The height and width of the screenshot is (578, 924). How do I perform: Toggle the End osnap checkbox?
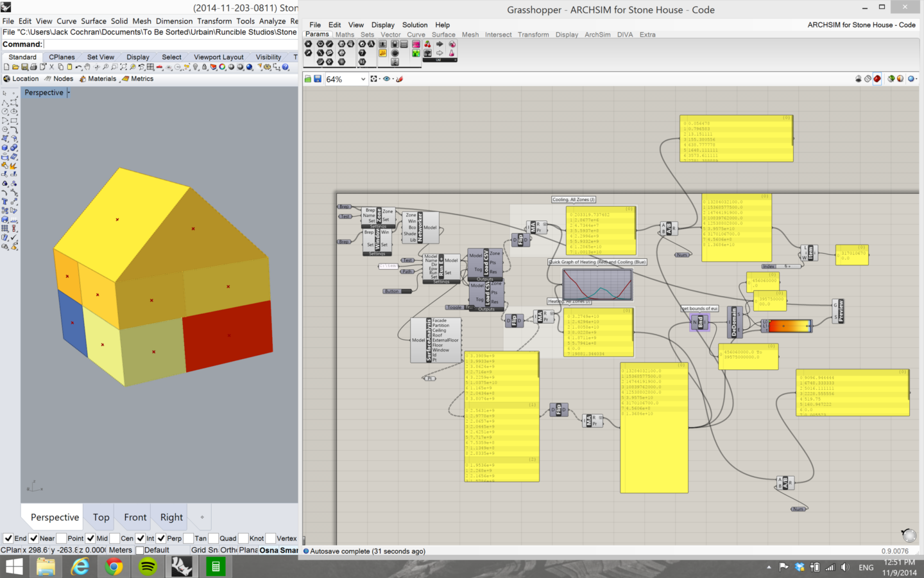[x=8, y=538]
